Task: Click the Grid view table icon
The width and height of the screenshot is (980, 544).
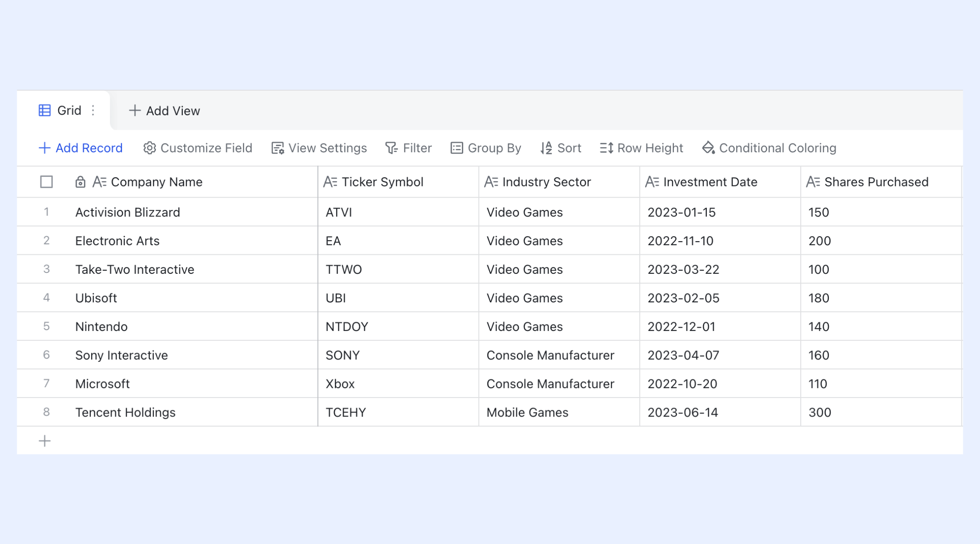Action: (44, 111)
